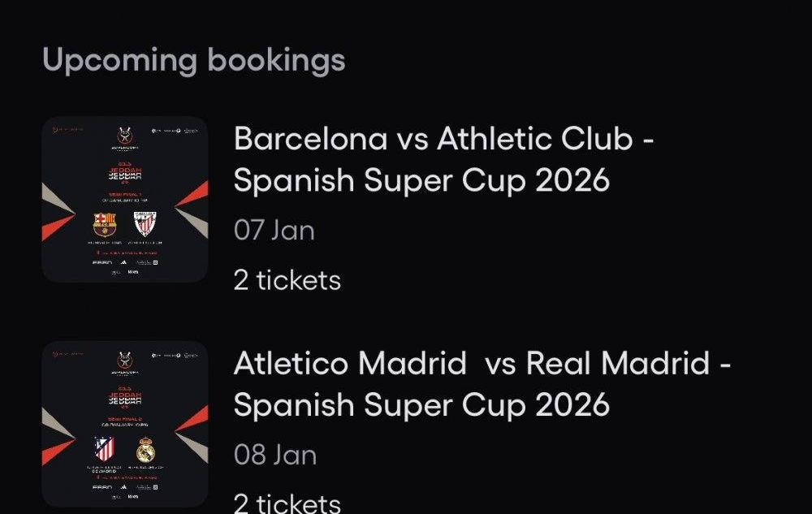The width and height of the screenshot is (812, 514).
Task: Click sponsor logos at bottom of Atletico poster
Action: [x=124, y=487]
